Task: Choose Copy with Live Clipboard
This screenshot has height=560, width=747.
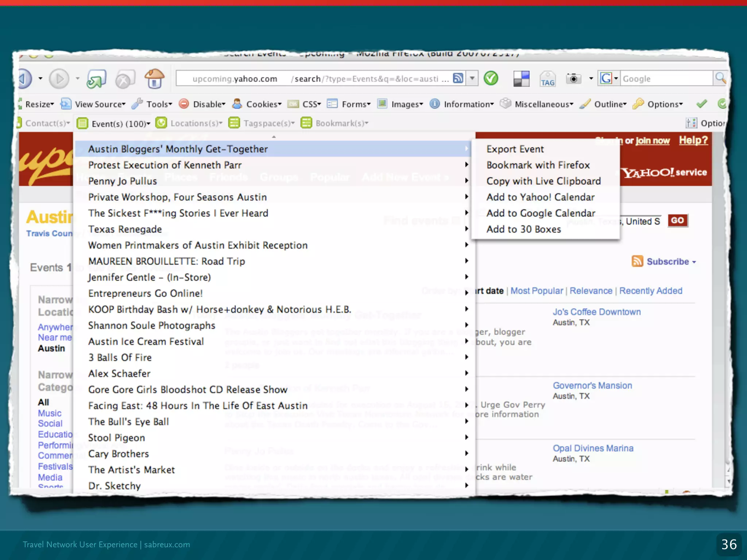Action: pyautogui.click(x=546, y=181)
